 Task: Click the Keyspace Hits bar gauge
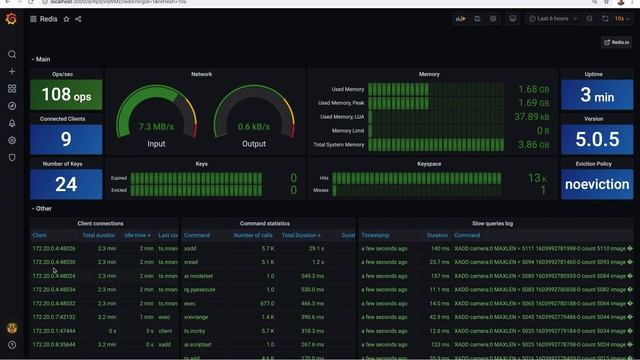(x=416, y=178)
